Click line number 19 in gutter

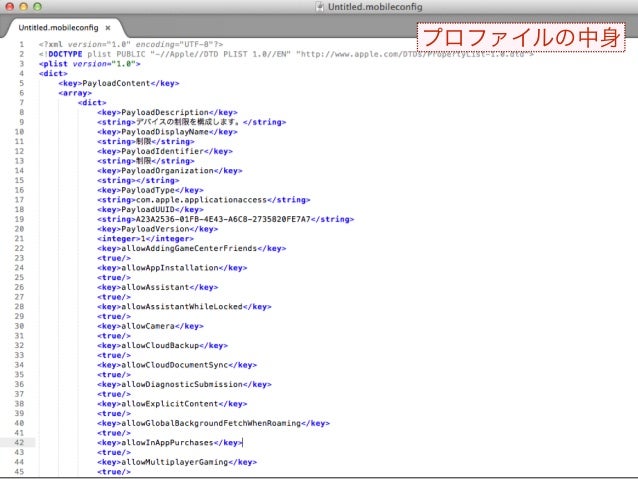tap(19, 219)
